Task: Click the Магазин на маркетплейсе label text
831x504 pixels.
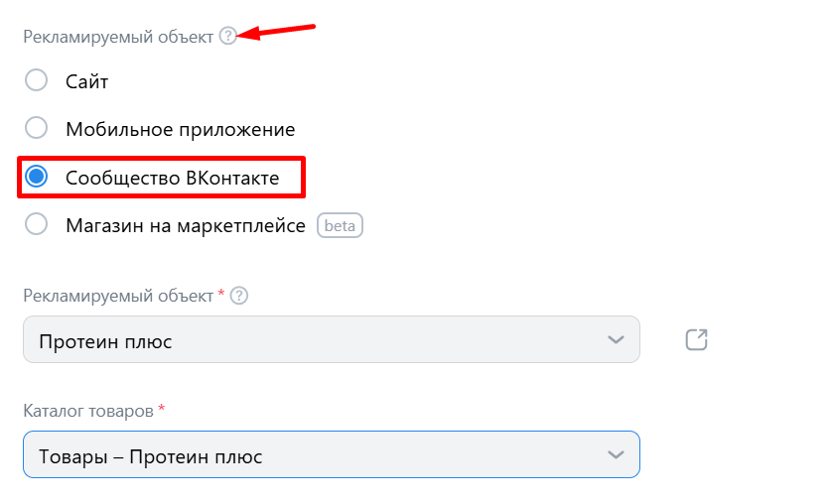Action: point(186,226)
